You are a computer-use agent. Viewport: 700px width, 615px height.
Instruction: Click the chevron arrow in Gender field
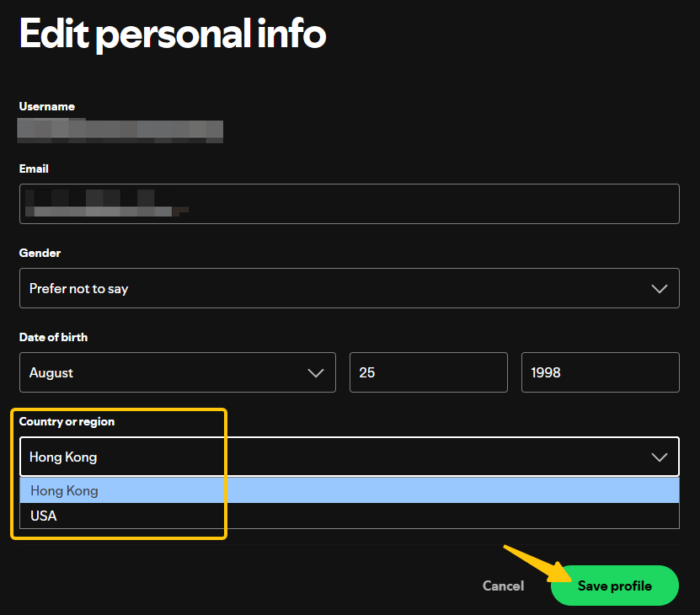pyautogui.click(x=660, y=289)
